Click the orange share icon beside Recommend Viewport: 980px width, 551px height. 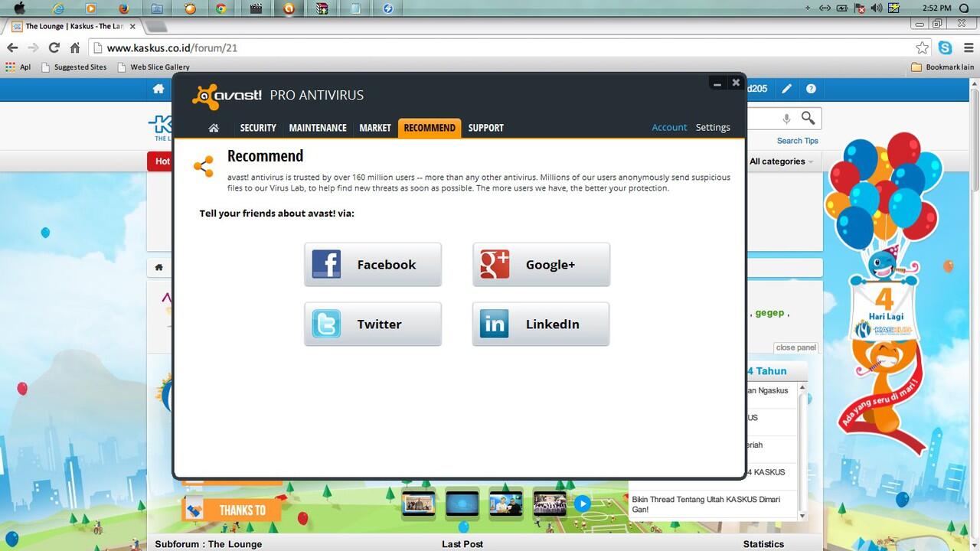coord(204,166)
